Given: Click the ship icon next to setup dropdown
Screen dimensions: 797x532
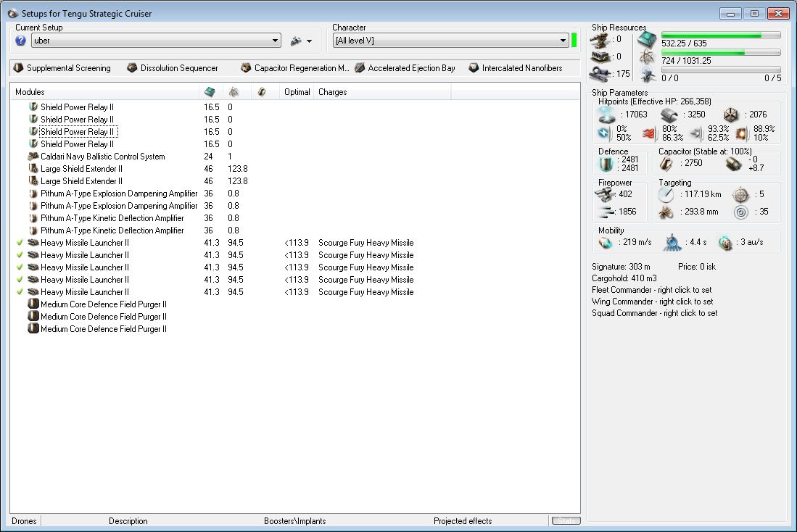Looking at the screenshot, I should pyautogui.click(x=296, y=41).
